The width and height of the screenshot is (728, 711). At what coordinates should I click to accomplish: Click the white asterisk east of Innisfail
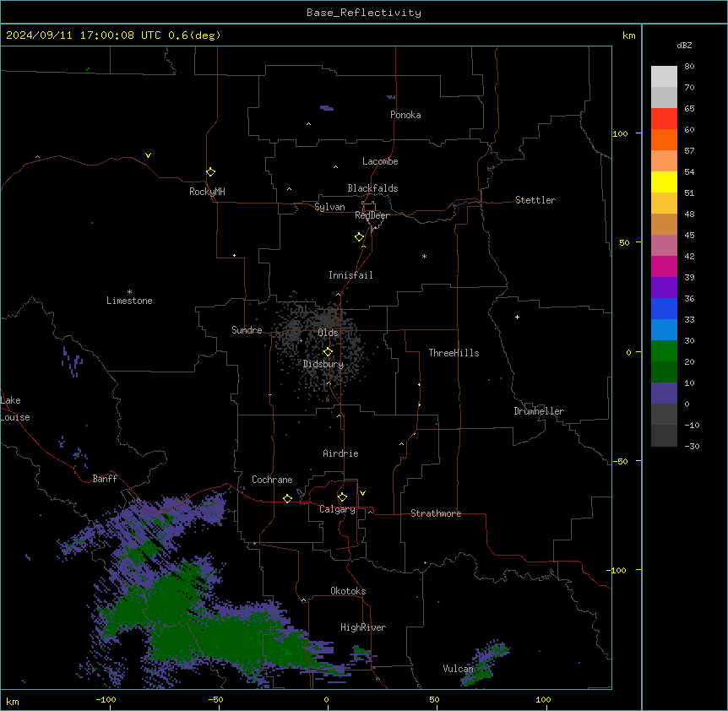click(424, 256)
